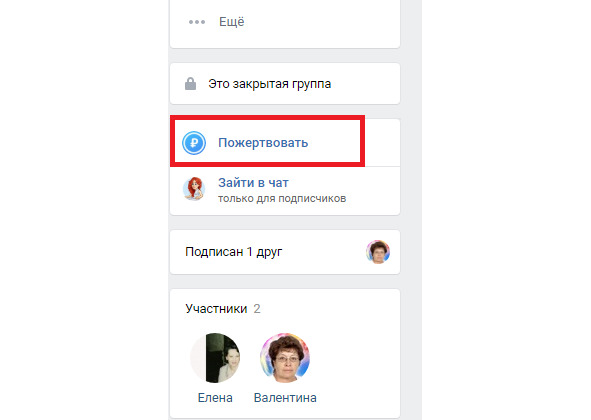Open the Участники members heading

click(216, 309)
